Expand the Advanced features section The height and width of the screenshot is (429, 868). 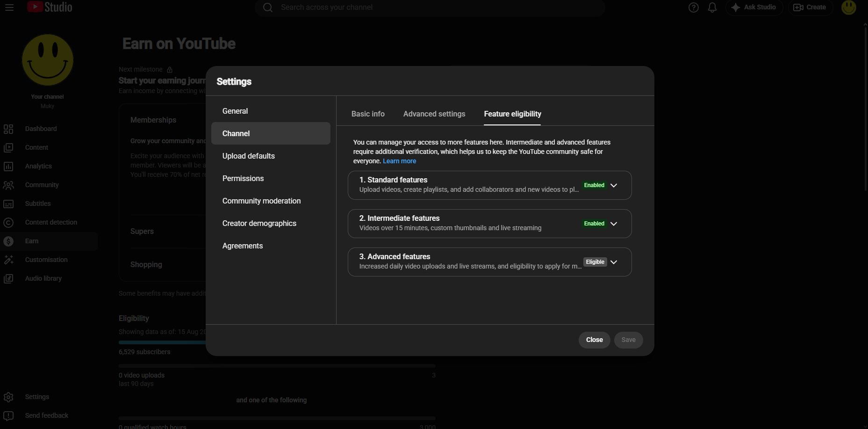pos(614,262)
